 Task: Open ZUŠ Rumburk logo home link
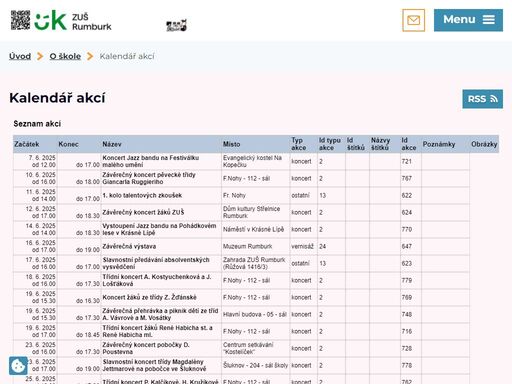pos(73,21)
